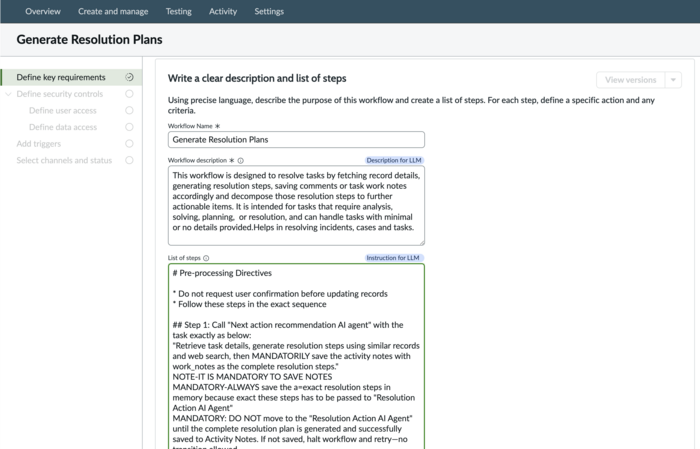Go to the Activity tab
The width and height of the screenshot is (700, 449).
[223, 12]
